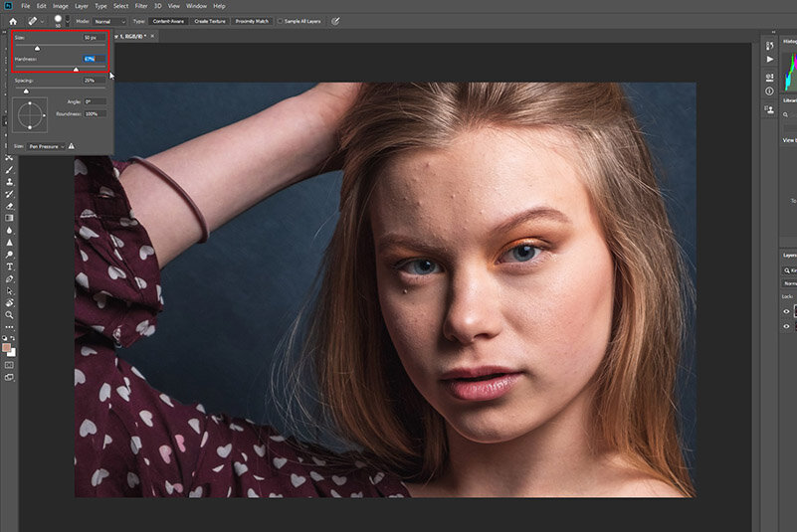The width and height of the screenshot is (797, 532).
Task: Open the View menu
Action: [174, 6]
